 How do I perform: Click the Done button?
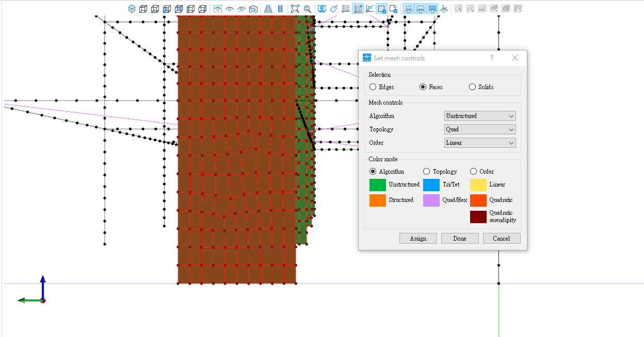(x=460, y=239)
